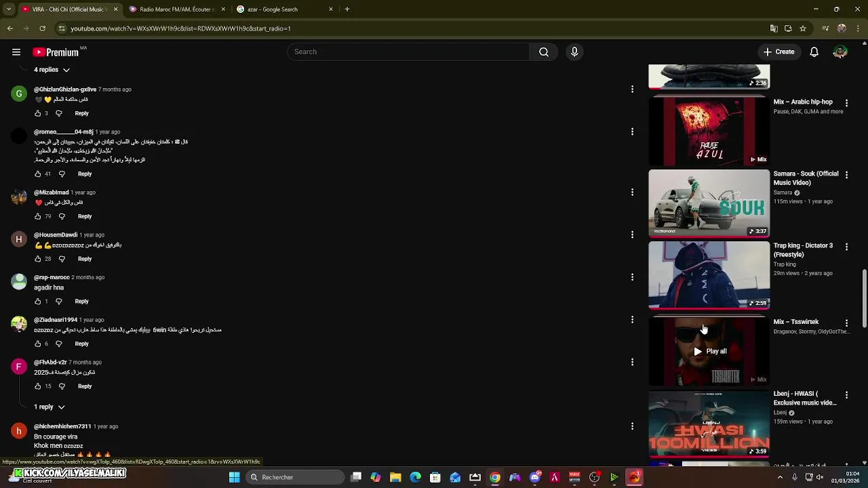Viewport: 868px width, 488px height.
Task: Bookmark this page with the star icon
Action: point(803,28)
